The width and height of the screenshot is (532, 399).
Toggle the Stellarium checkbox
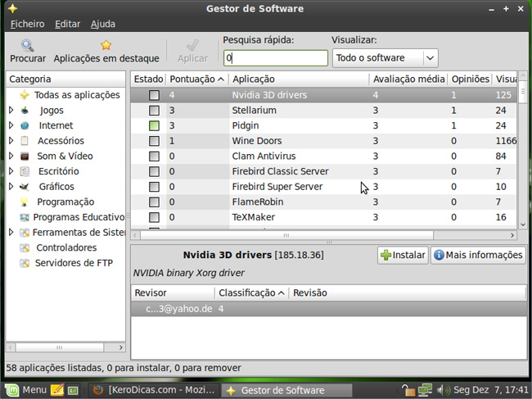pos(154,111)
